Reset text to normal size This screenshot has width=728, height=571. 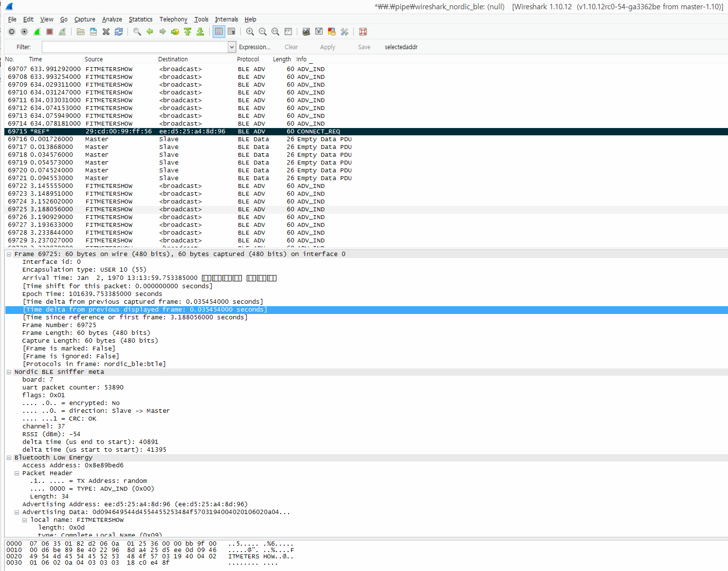tap(275, 32)
